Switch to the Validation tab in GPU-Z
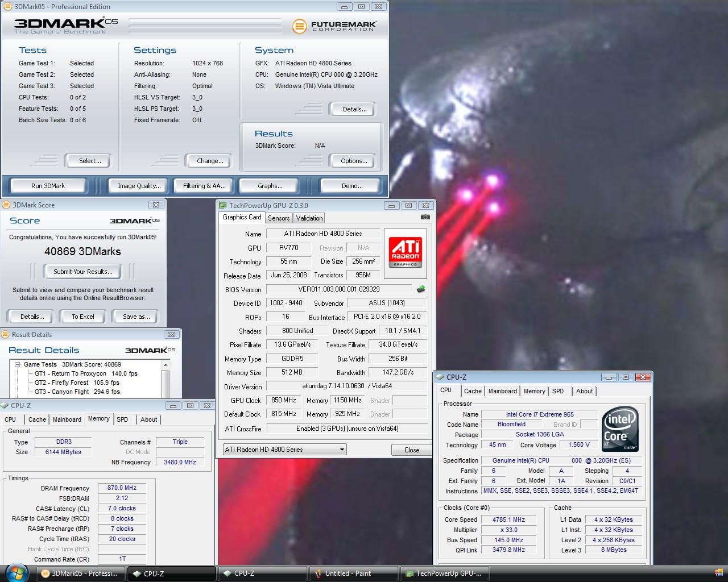728x582 pixels. pos(309,218)
